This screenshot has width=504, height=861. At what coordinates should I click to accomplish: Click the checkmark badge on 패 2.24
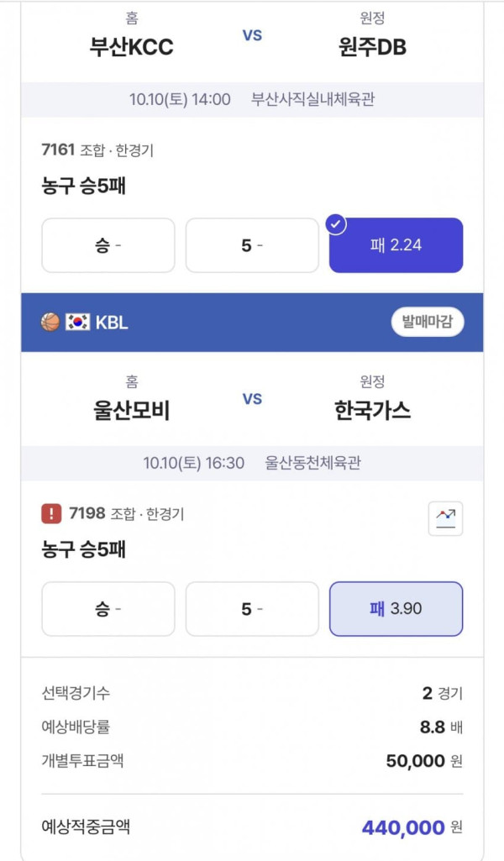point(335,224)
